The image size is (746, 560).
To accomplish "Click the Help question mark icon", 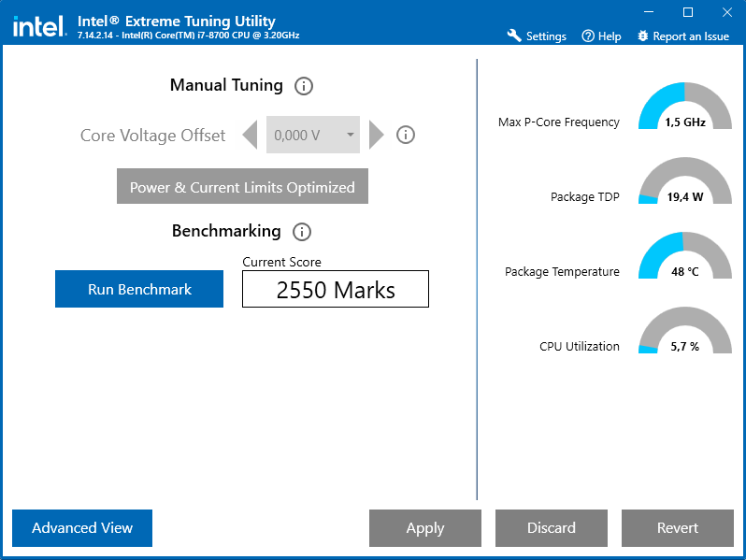I will coord(588,36).
